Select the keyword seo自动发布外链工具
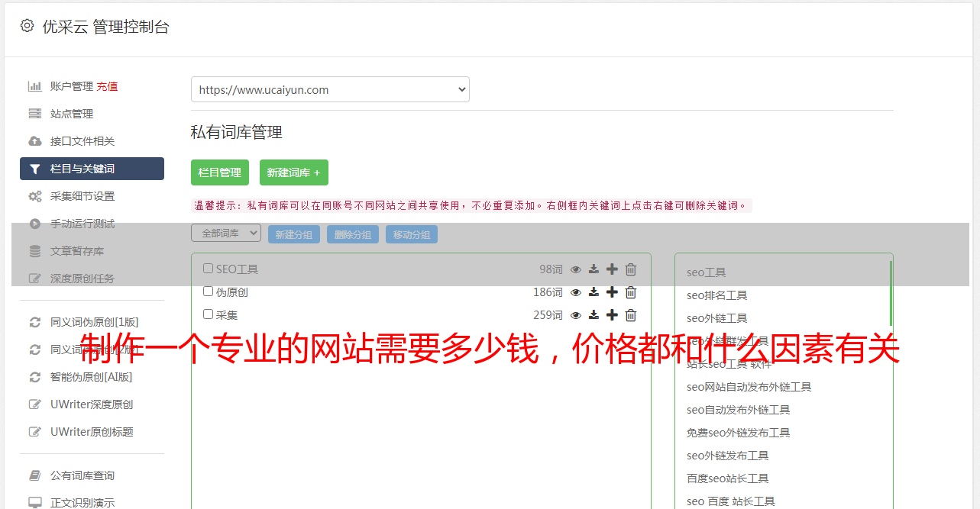980x509 pixels. click(738, 410)
